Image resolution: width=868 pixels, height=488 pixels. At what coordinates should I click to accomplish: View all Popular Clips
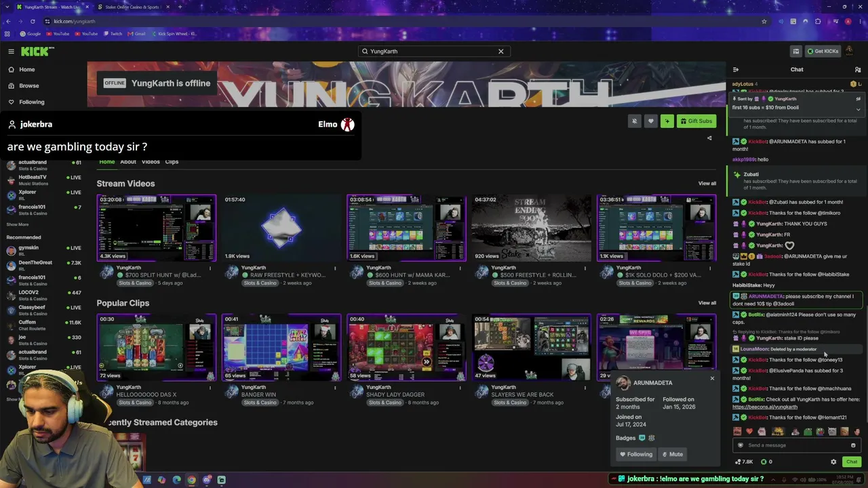707,303
